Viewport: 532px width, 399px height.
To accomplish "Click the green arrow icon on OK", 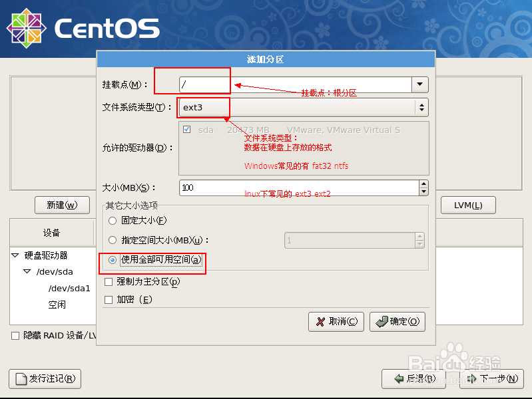I will (382, 322).
